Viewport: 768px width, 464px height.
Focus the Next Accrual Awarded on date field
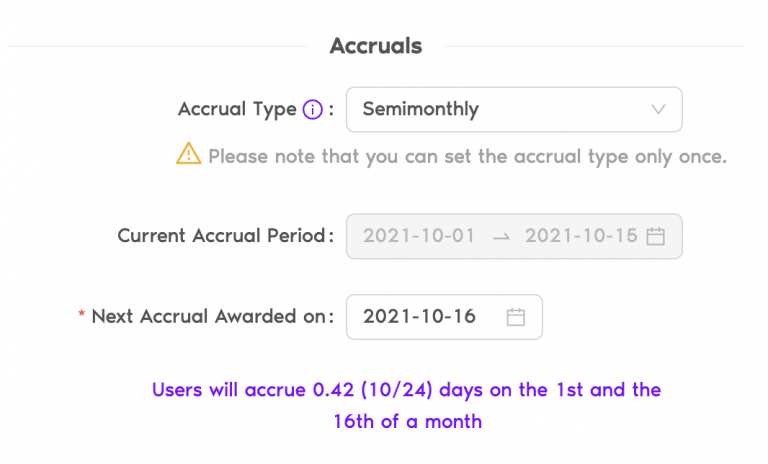[x=444, y=317]
